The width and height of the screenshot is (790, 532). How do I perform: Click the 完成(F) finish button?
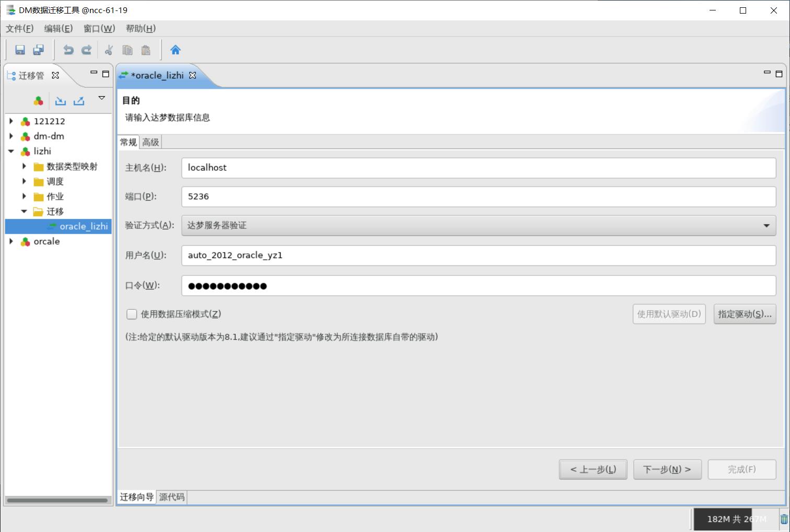pos(742,469)
